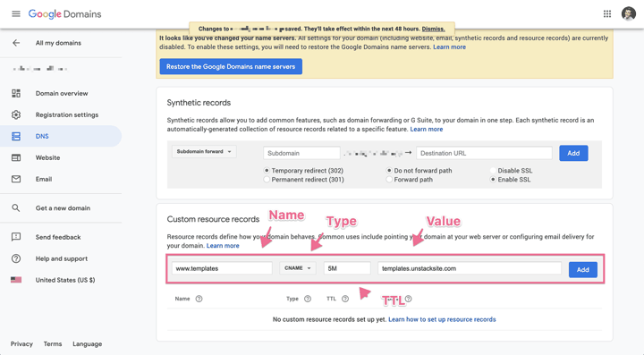Viewport: 644px width, 355px height.
Task: Click the search magnifier icon
Action: [x=16, y=207]
